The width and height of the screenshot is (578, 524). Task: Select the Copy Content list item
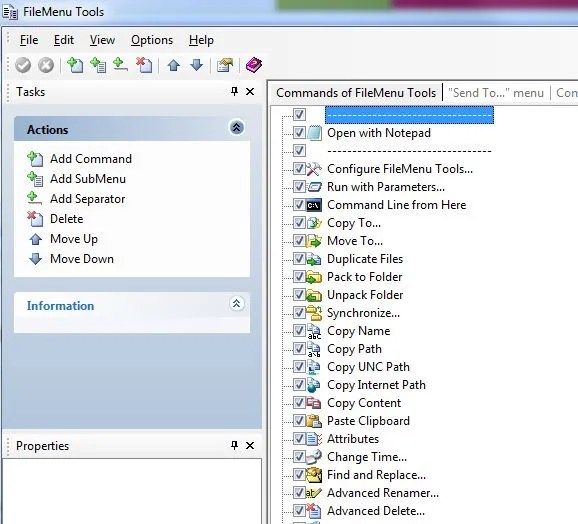point(364,403)
